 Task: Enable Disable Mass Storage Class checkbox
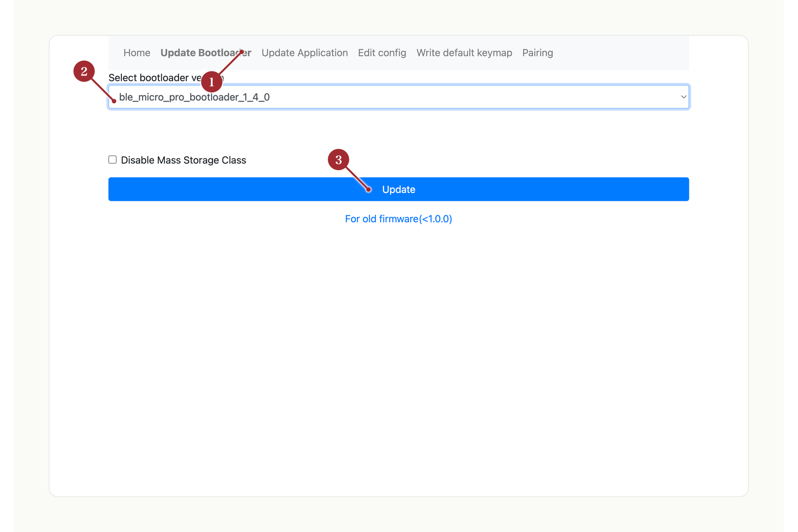pos(113,160)
